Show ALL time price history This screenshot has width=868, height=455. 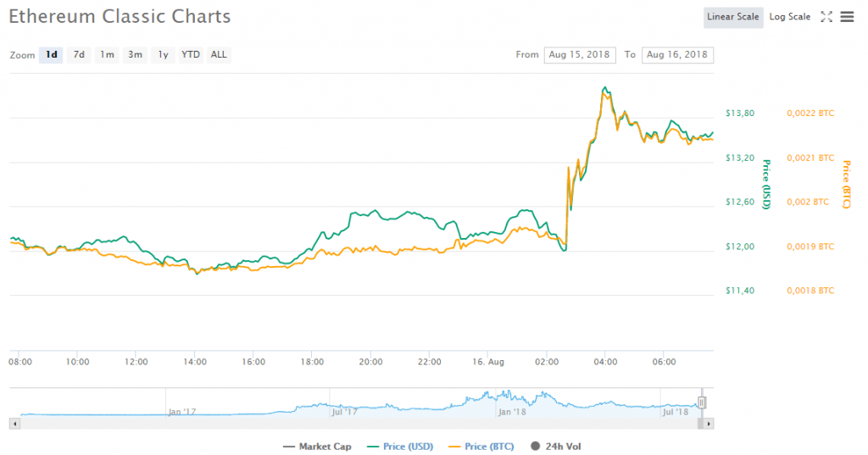(219, 55)
